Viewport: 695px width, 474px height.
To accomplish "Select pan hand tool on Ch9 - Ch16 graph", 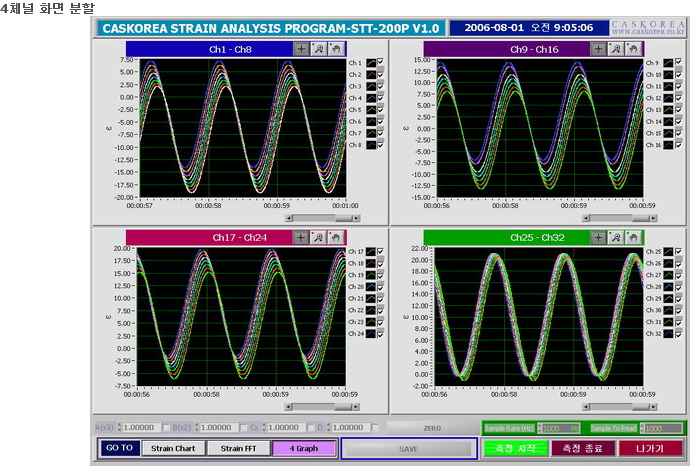I will tap(633, 49).
